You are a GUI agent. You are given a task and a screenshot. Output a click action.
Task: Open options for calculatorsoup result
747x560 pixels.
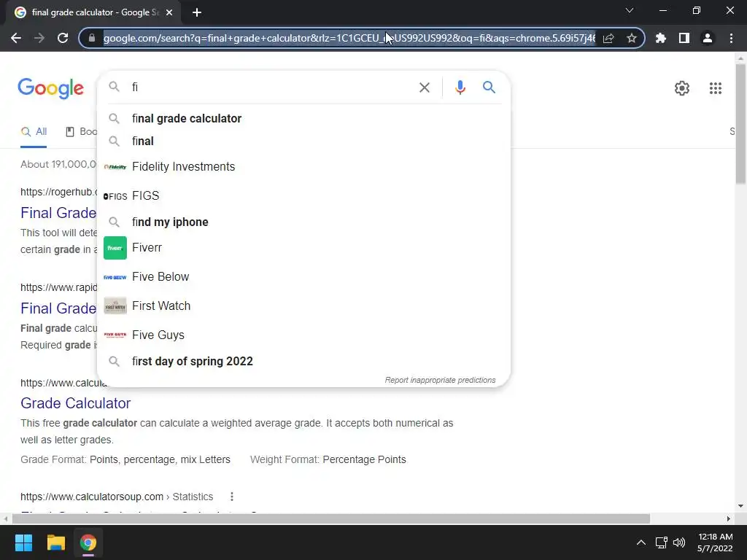coord(231,497)
